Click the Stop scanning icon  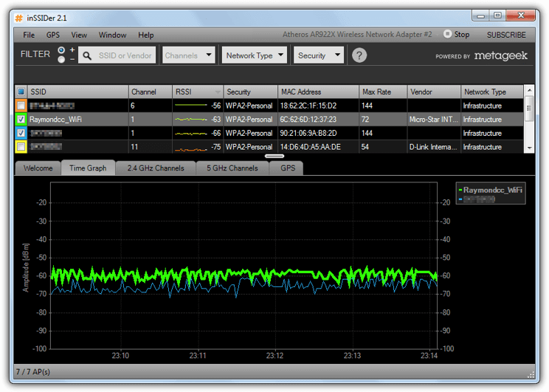pyautogui.click(x=447, y=34)
